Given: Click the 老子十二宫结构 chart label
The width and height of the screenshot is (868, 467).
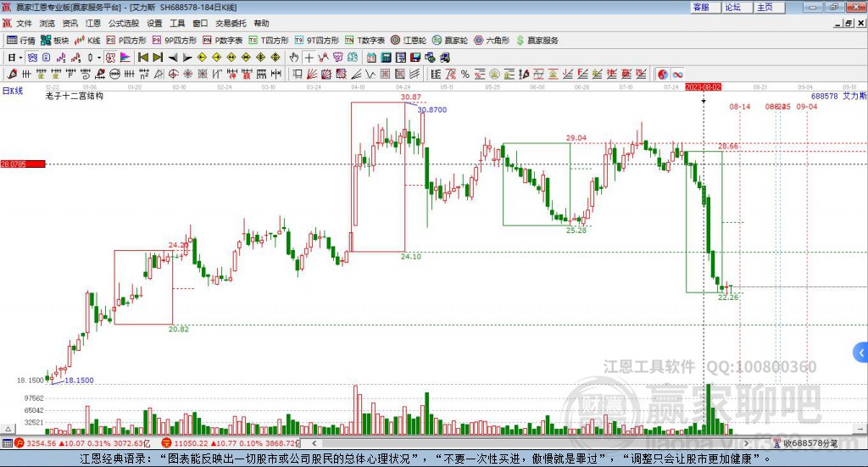Looking at the screenshot, I should pyautogui.click(x=75, y=97).
